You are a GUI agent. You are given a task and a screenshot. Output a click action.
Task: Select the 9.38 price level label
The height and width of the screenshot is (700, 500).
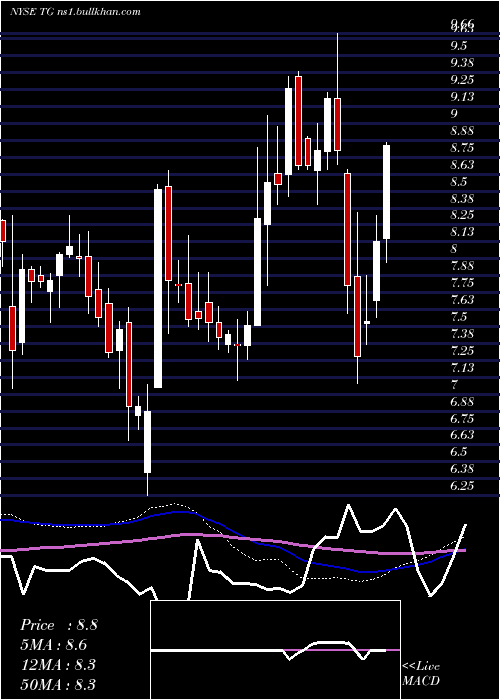coord(462,62)
